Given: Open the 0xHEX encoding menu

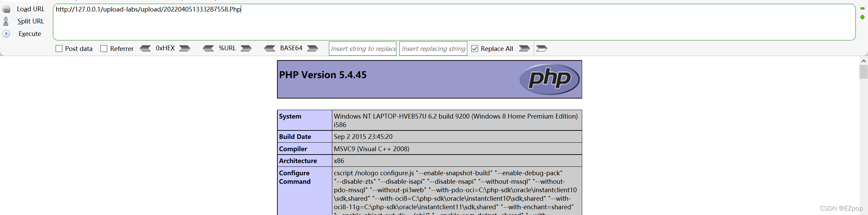Looking at the screenshot, I should click(x=165, y=48).
